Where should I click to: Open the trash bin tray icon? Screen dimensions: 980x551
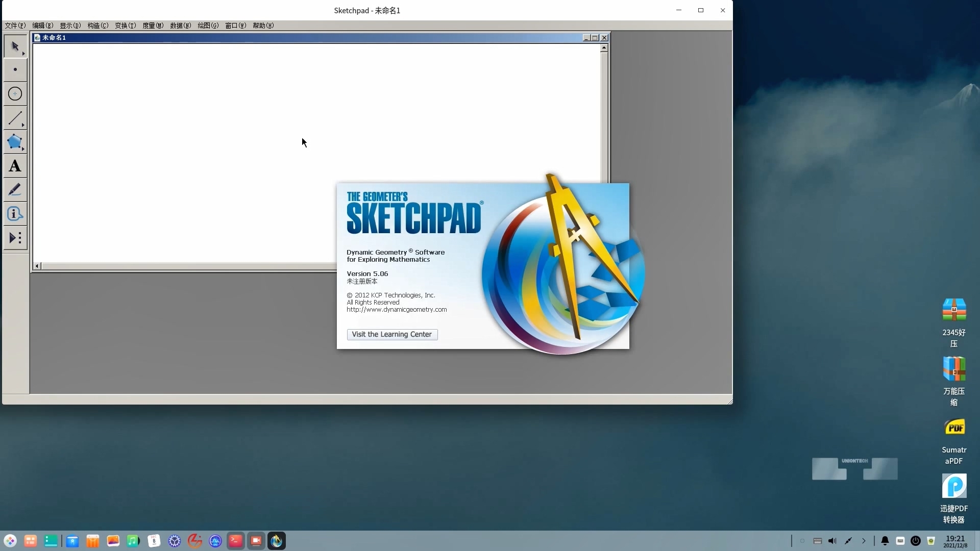(x=931, y=541)
